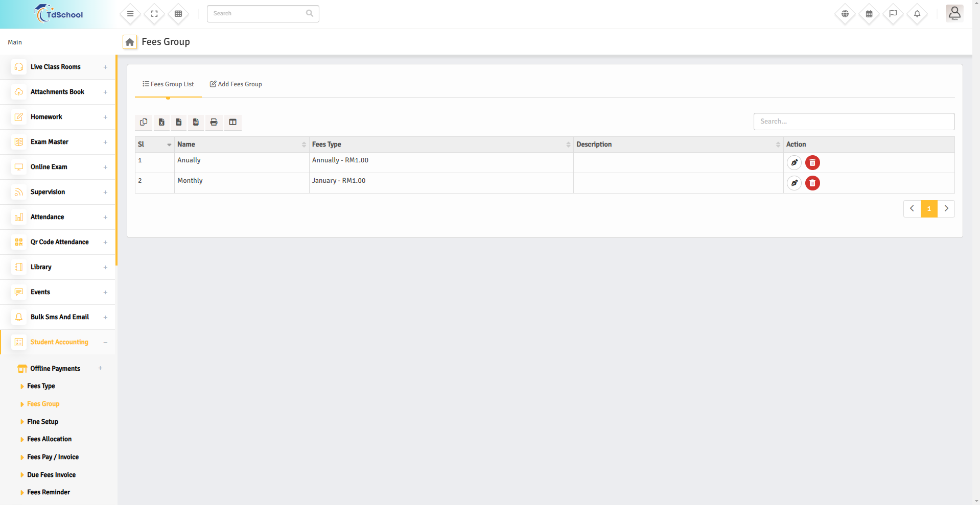Screen dimensions: 980x505
Task: Go to the next page of results
Action: [x=946, y=209]
